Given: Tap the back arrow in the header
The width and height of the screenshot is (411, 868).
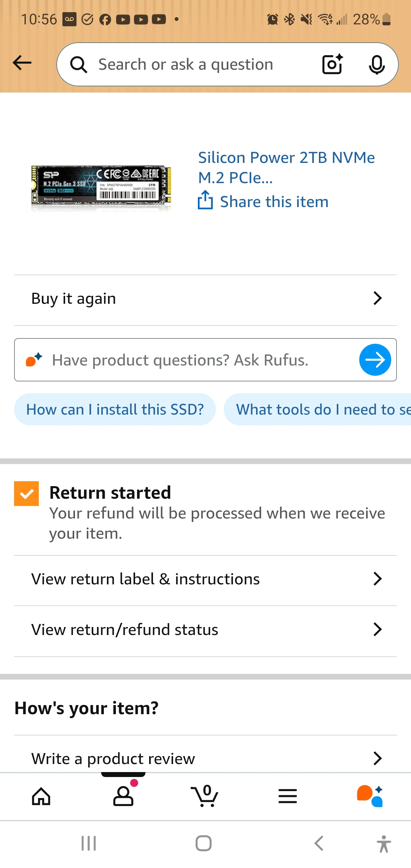Looking at the screenshot, I should click(22, 63).
